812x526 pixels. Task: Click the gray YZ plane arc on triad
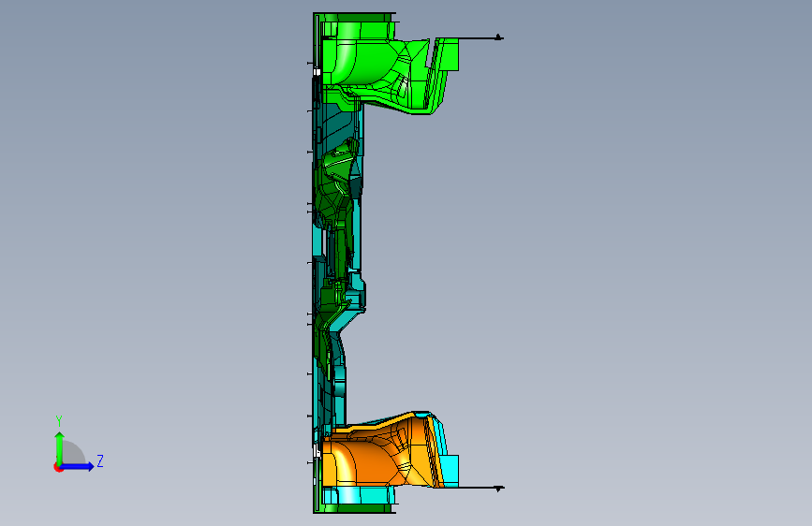point(73,452)
